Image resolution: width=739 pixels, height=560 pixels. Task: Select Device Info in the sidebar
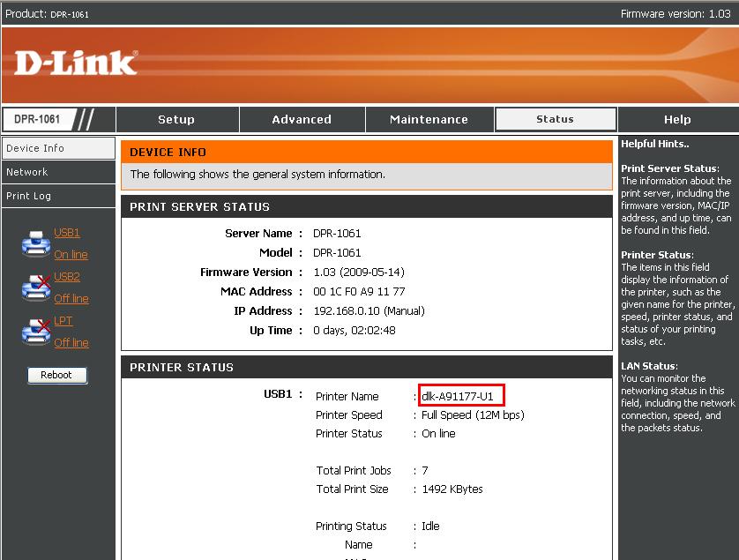[x=58, y=148]
